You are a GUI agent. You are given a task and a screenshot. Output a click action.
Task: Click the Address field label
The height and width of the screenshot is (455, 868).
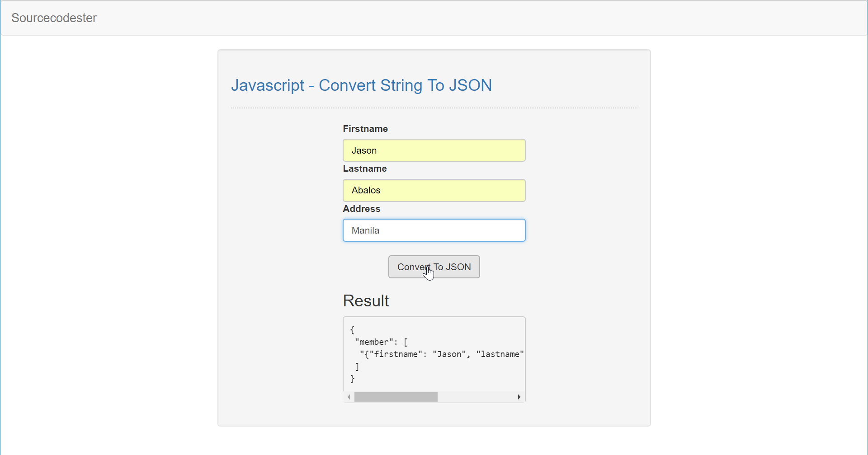361,209
